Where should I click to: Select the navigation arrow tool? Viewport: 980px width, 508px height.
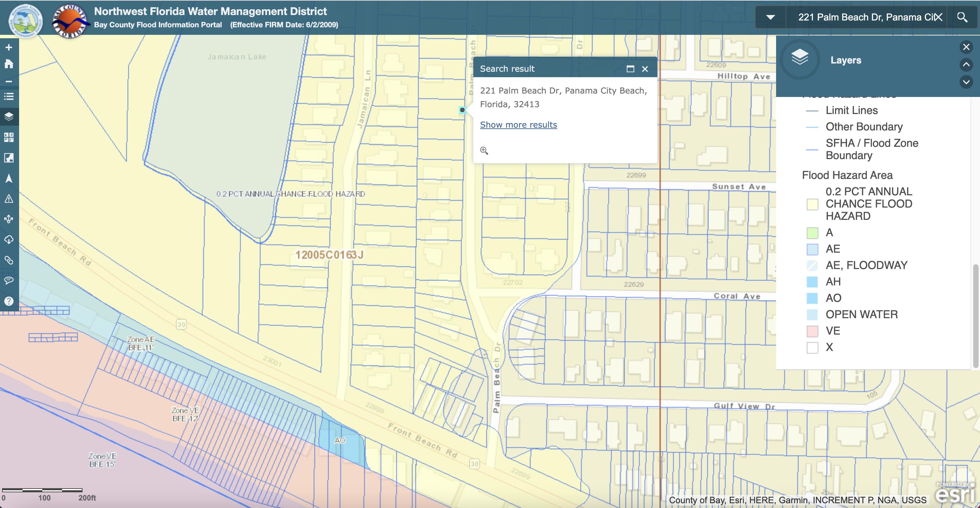click(9, 178)
